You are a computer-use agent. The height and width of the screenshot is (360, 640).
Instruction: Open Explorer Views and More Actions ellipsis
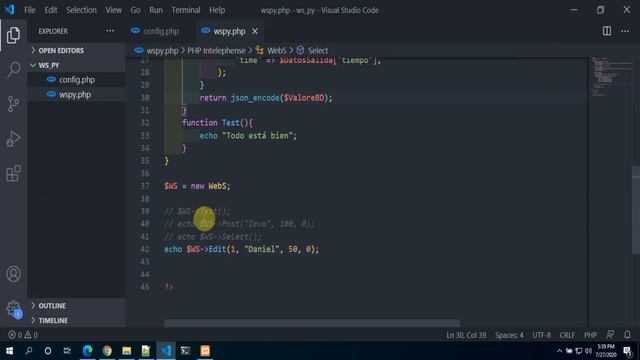(110, 31)
